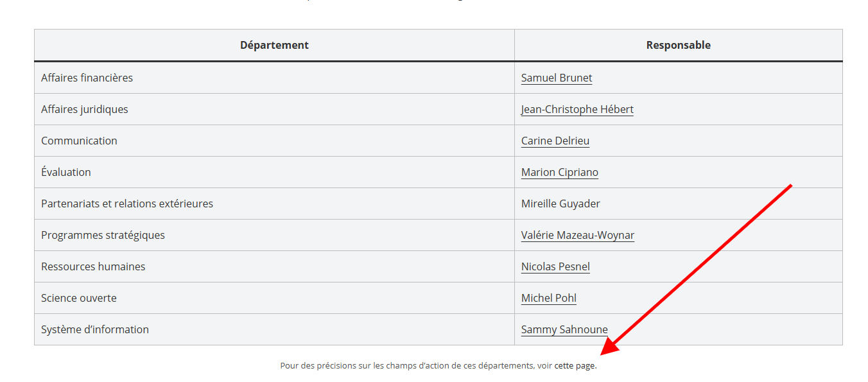The image size is (868, 382).
Task: Select the Affaires juridiques cell
Action: point(84,109)
